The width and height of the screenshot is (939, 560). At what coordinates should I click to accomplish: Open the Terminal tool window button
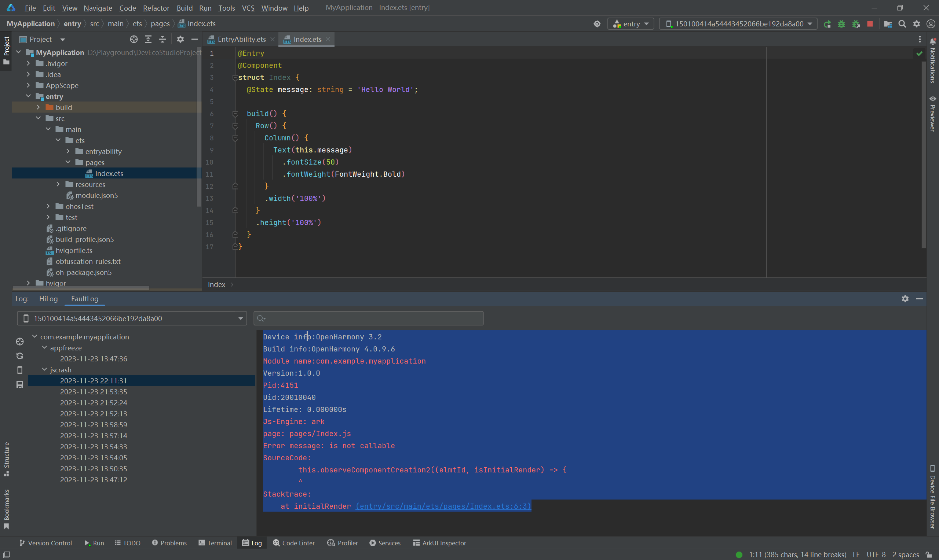point(215,543)
